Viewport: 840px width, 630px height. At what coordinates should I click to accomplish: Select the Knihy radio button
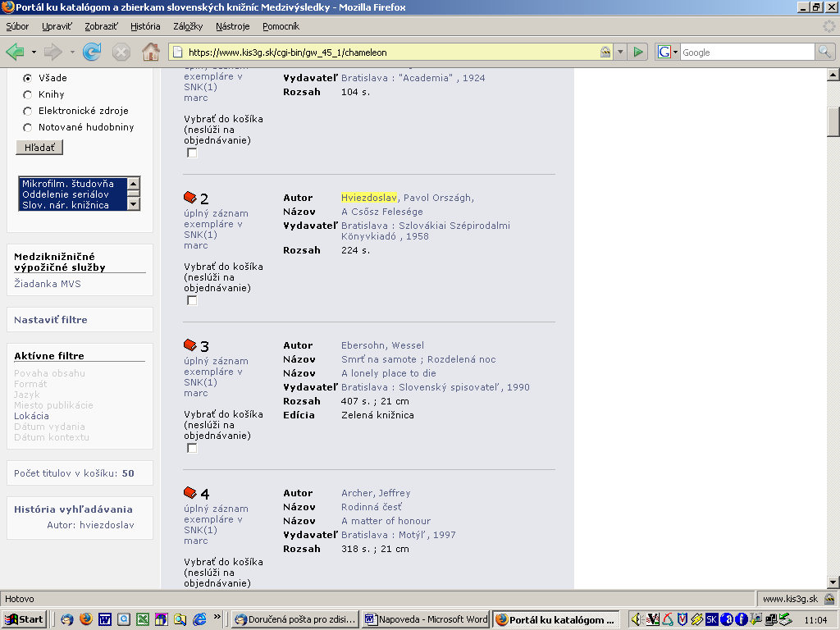click(28, 94)
